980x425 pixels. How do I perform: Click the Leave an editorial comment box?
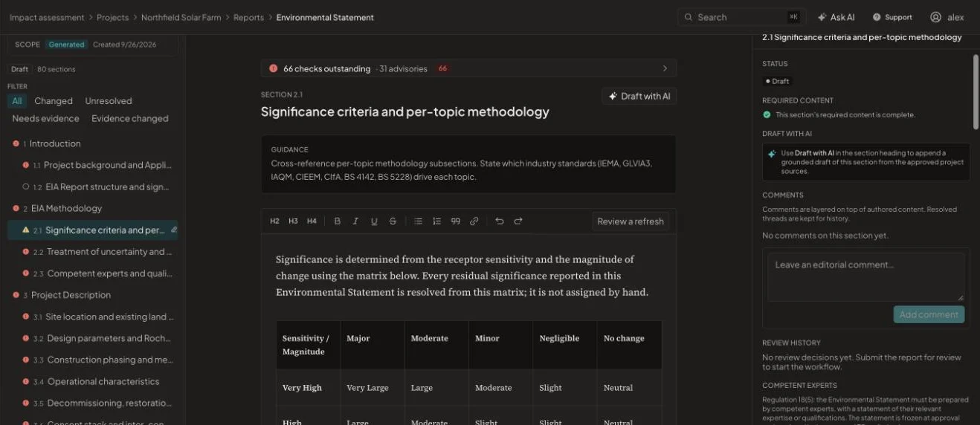coord(865,277)
